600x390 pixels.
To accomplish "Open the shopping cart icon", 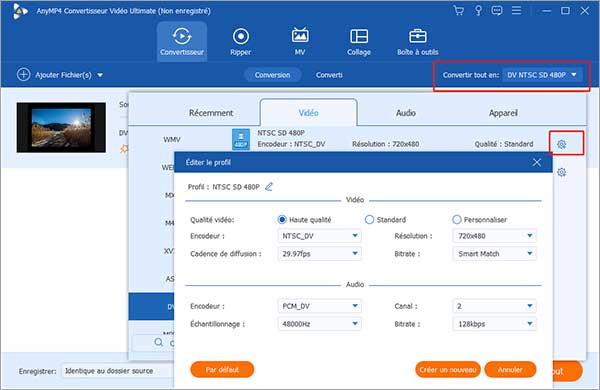I will (458, 10).
